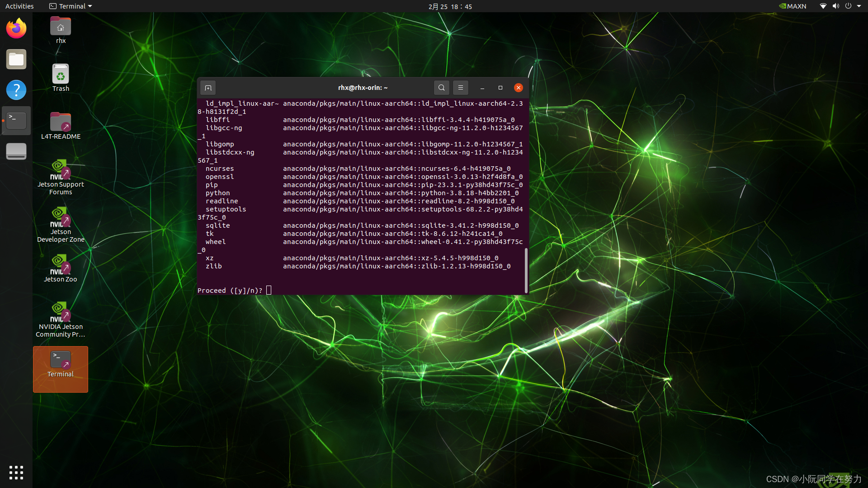The width and height of the screenshot is (868, 488).
Task: Open Help from the dock
Action: (16, 90)
